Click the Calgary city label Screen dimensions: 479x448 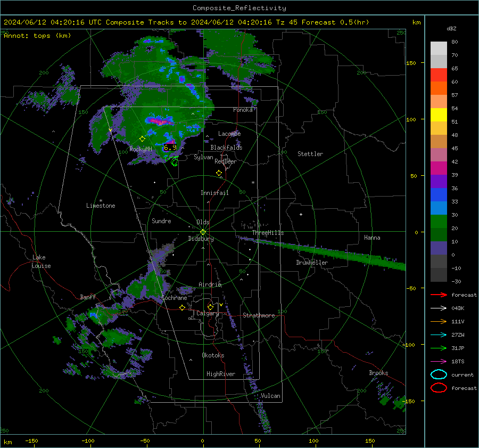pos(208,313)
